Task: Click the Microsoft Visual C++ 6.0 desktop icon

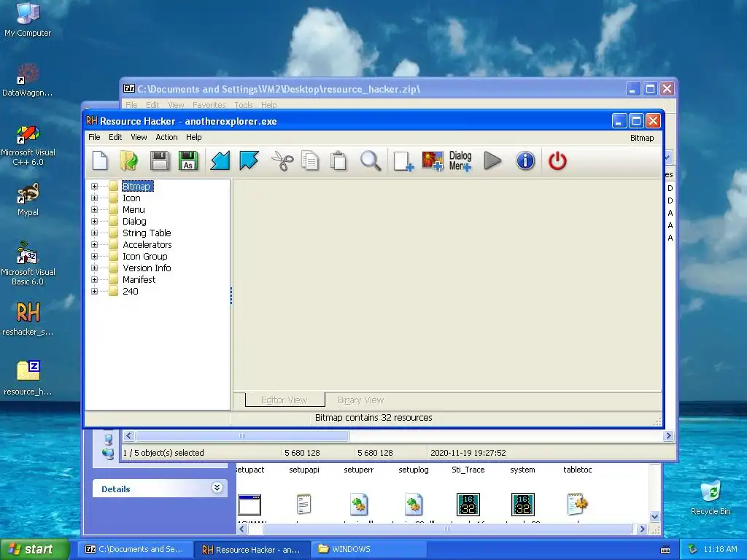Action: coord(28,145)
